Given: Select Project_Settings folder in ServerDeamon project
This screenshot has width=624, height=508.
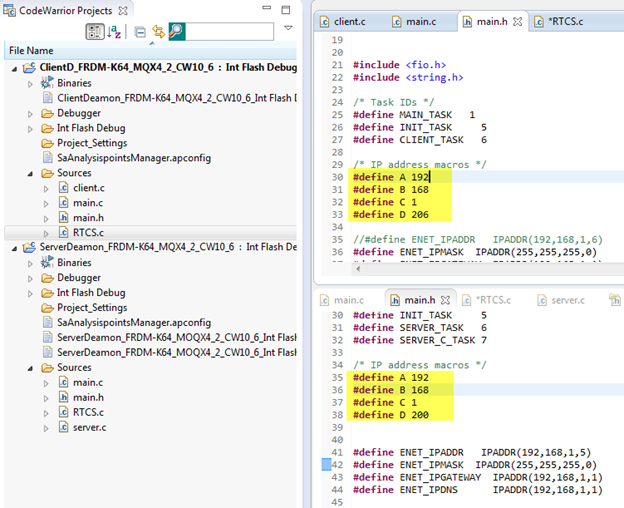Looking at the screenshot, I should pos(92,308).
